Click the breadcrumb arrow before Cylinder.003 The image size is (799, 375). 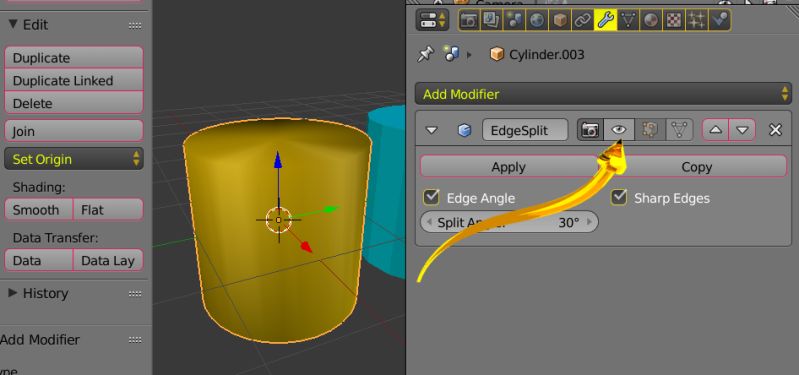(469, 54)
